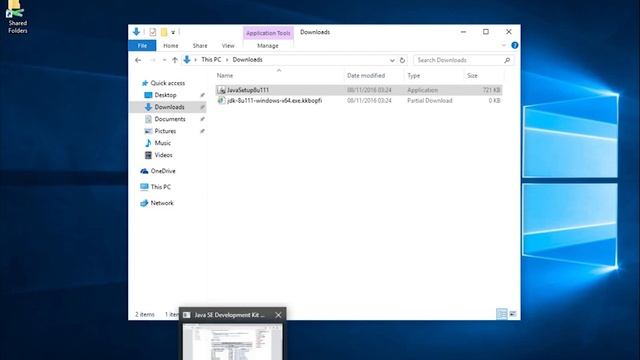Maximize the Downloads window
This screenshot has height=360, width=640.
pos(486,32)
